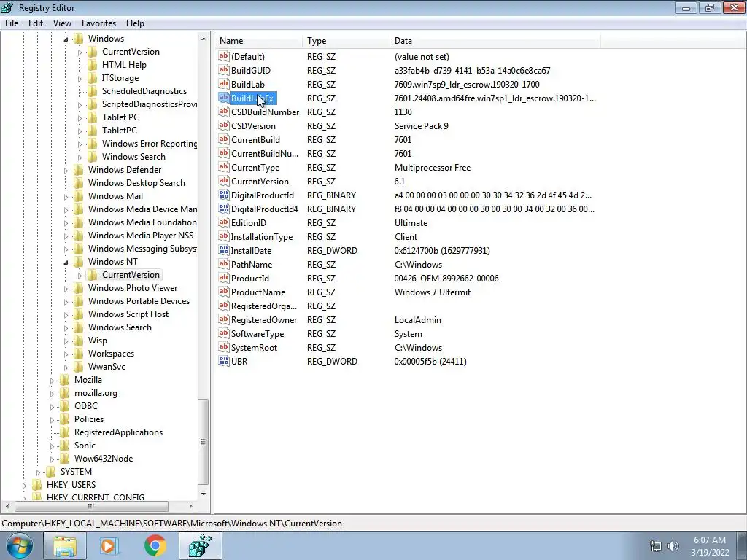This screenshot has width=747, height=560.
Task: Open Windows Explorer from the taskbar
Action: pyautogui.click(x=65, y=545)
